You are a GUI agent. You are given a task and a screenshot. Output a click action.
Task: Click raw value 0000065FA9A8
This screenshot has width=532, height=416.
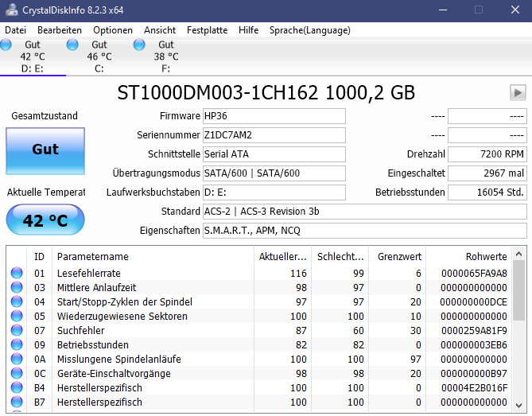click(474, 273)
